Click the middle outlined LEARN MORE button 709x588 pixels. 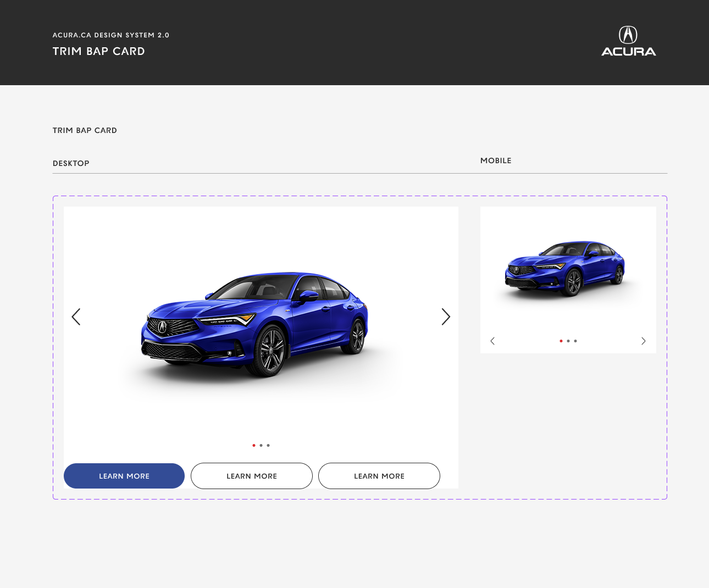(x=252, y=476)
